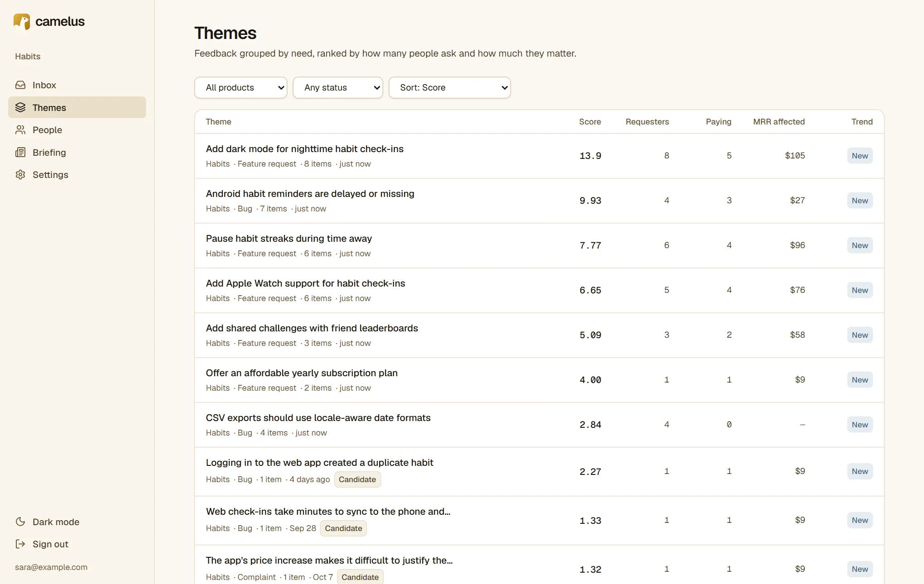
Task: Click the $105 MRR value
Action: [x=795, y=156]
